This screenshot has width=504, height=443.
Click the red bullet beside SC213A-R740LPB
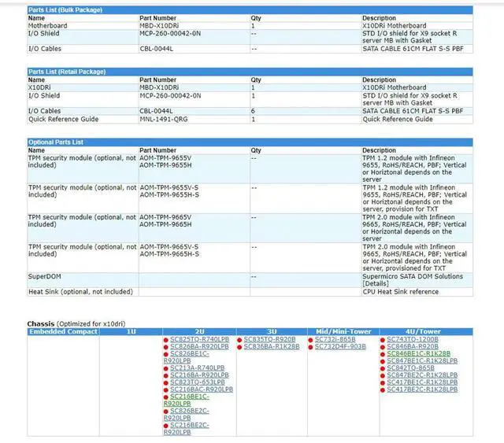point(166,368)
